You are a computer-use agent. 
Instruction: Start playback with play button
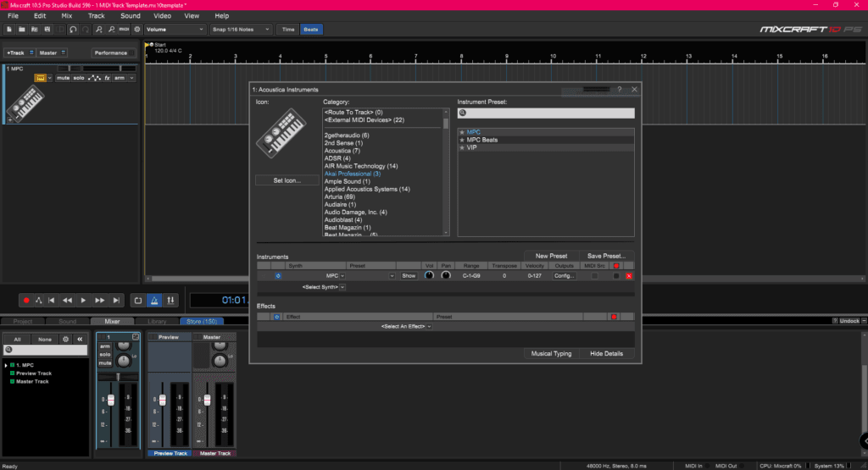[83, 301]
